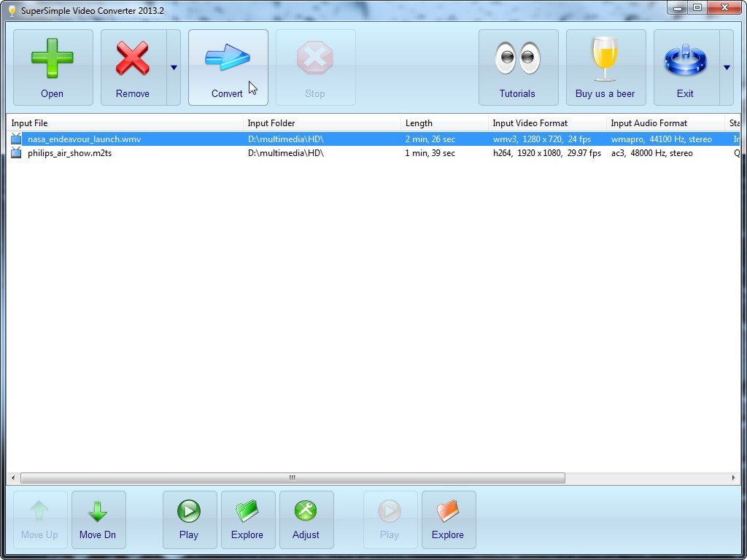Play the input file with green Play button
The image size is (747, 560).
[190, 519]
